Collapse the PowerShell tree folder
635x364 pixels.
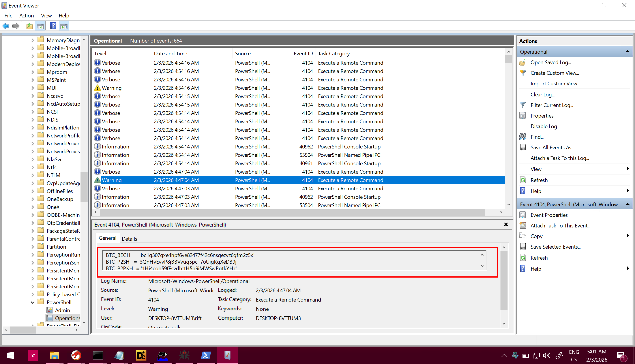[x=32, y=302]
